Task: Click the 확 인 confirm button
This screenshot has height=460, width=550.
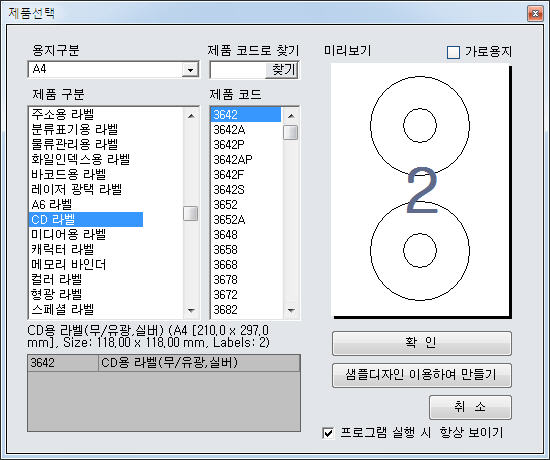Action: point(422,343)
